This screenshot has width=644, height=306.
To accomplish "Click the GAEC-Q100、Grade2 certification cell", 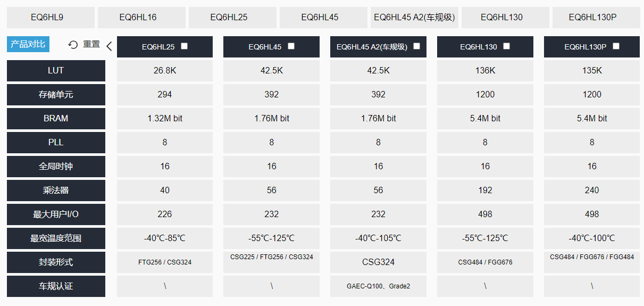I will (x=378, y=286).
